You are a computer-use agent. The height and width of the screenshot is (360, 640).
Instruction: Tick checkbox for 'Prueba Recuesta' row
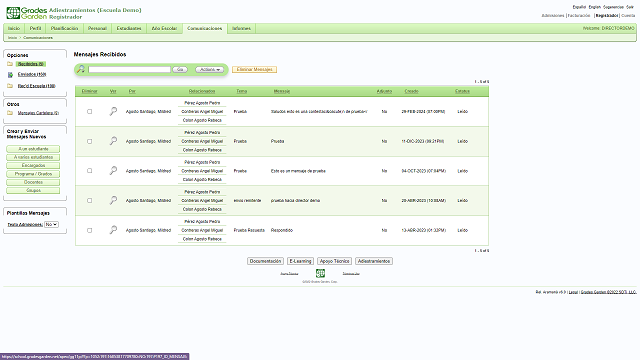click(89, 230)
